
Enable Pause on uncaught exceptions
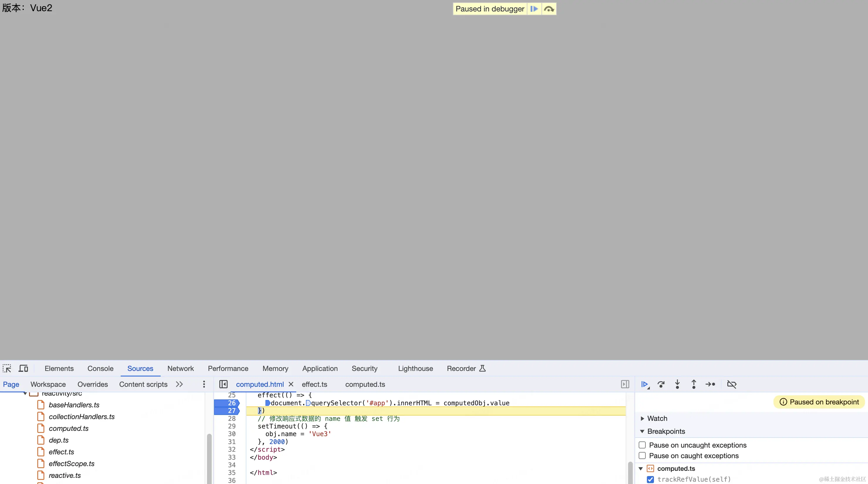(642, 445)
